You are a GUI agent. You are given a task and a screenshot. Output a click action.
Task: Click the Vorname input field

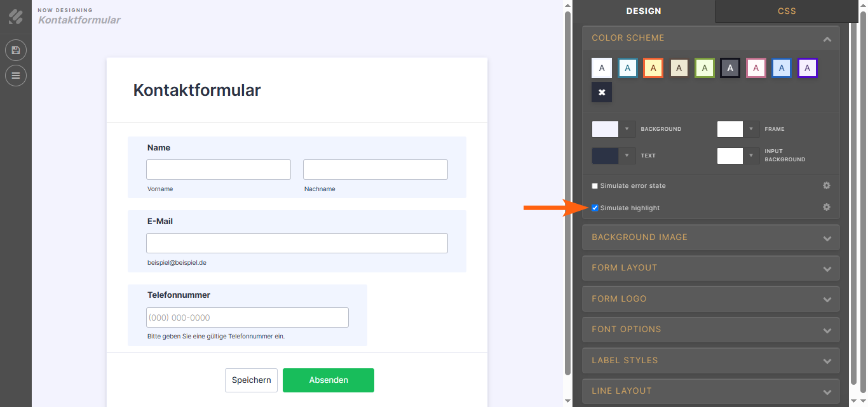point(219,170)
